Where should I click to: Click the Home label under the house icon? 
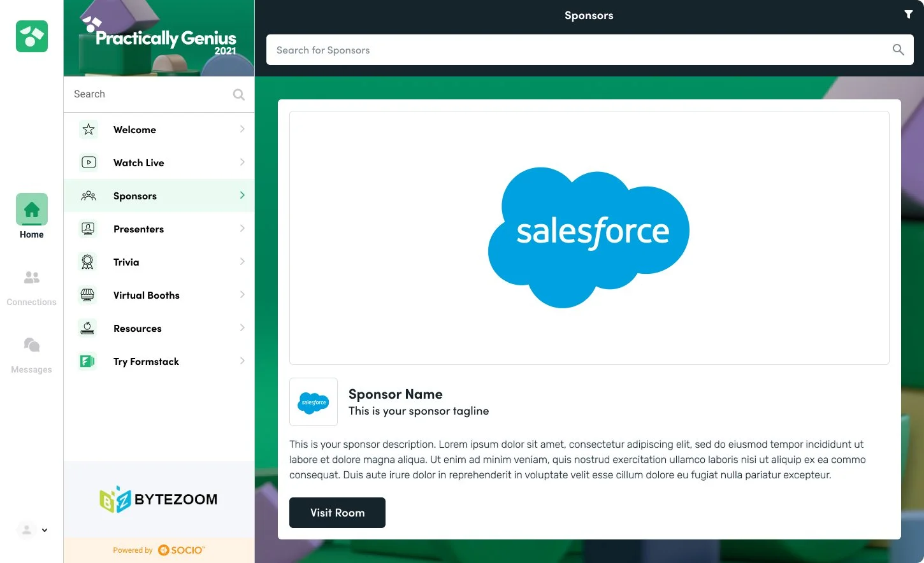32,234
